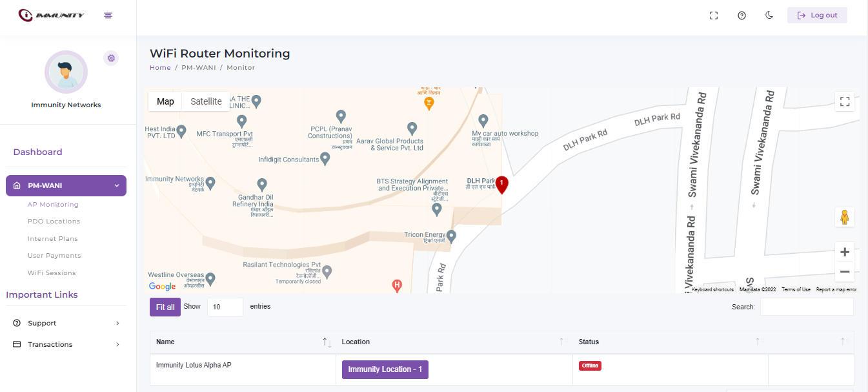Open the help question mark icon
868x392 pixels.
click(742, 15)
